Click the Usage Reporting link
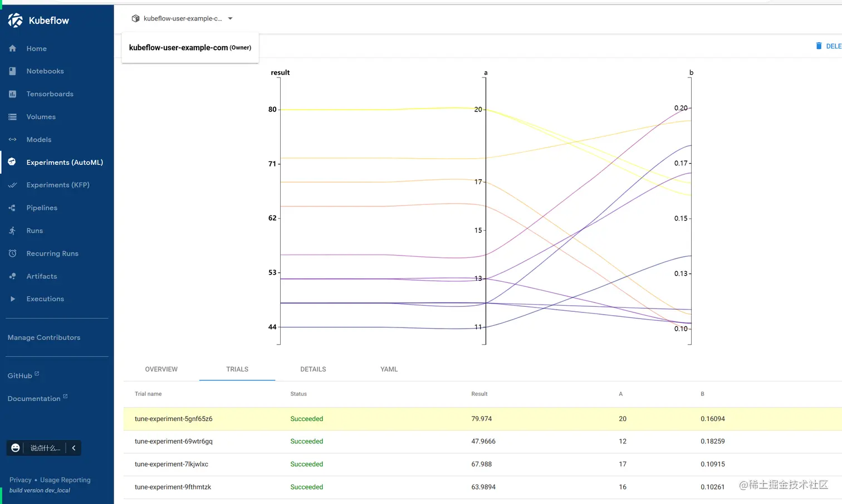The width and height of the screenshot is (842, 504). tap(65, 480)
